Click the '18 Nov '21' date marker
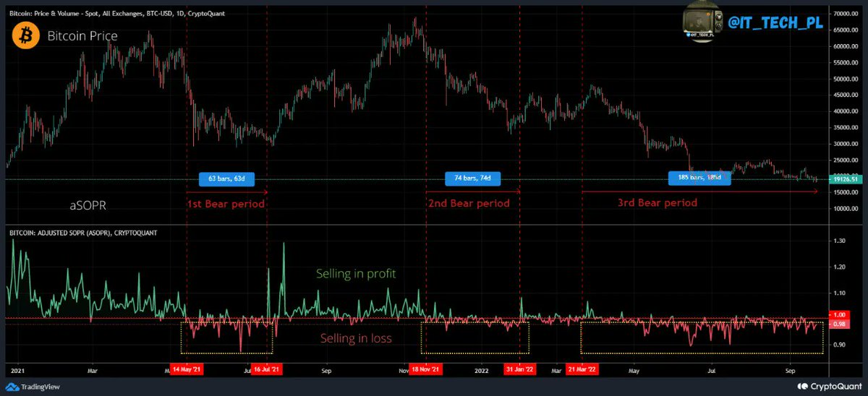 pyautogui.click(x=426, y=369)
